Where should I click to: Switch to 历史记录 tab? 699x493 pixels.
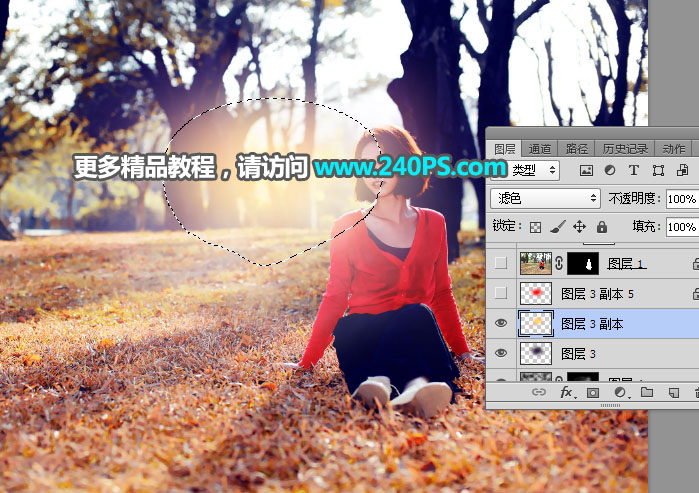(625, 149)
